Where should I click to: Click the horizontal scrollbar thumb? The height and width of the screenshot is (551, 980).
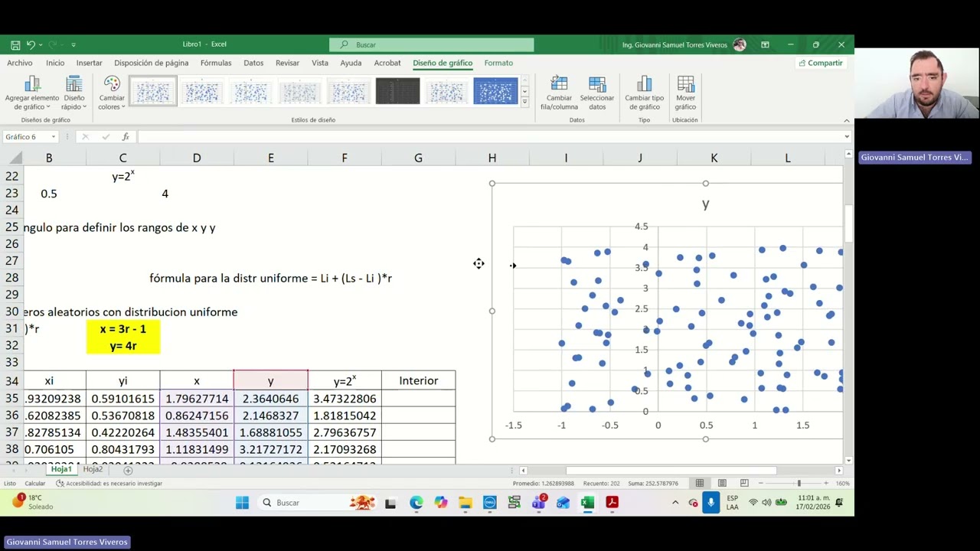[x=671, y=471]
